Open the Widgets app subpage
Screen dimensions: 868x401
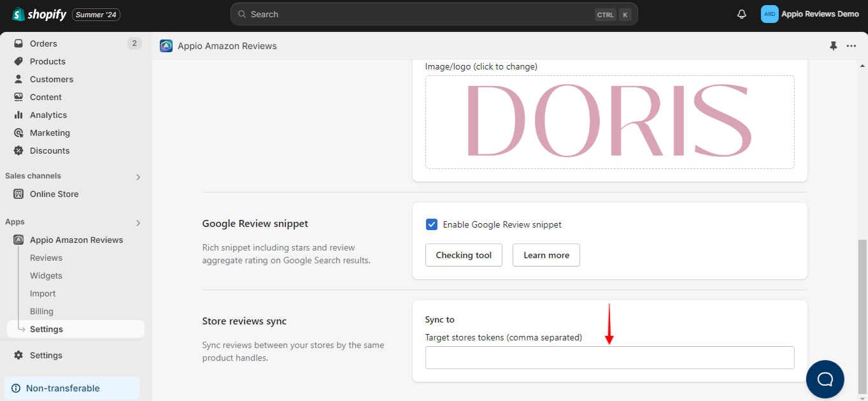(x=46, y=275)
